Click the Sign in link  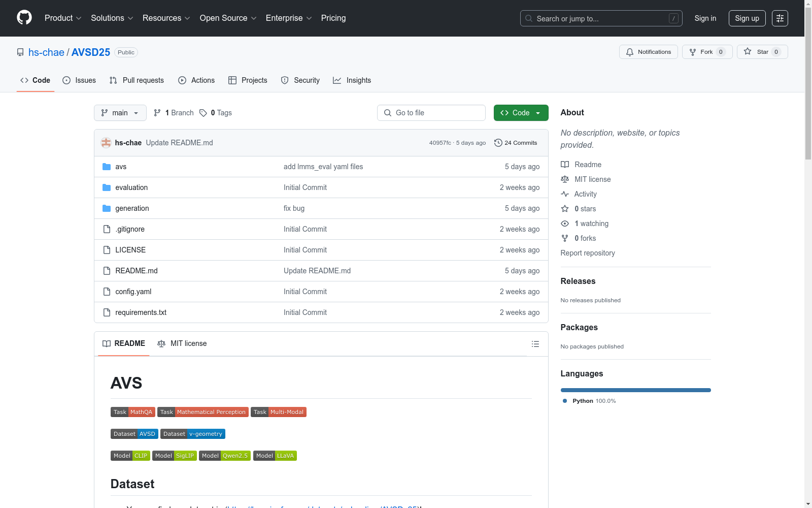click(705, 18)
